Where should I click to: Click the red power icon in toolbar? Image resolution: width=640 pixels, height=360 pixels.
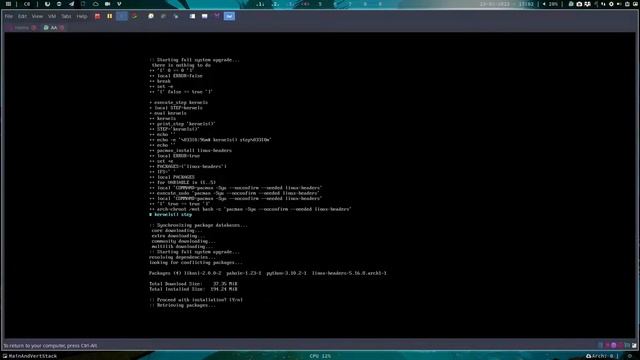pos(97,16)
